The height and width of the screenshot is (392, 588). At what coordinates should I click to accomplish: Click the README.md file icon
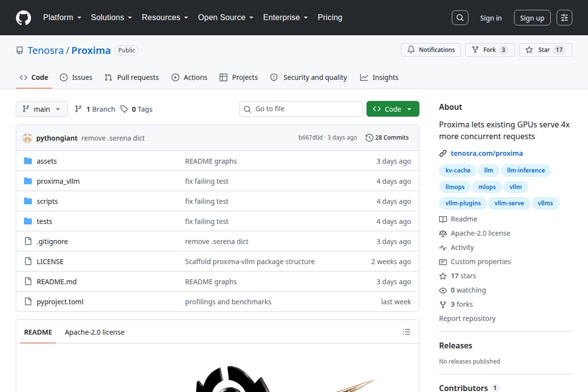point(28,282)
